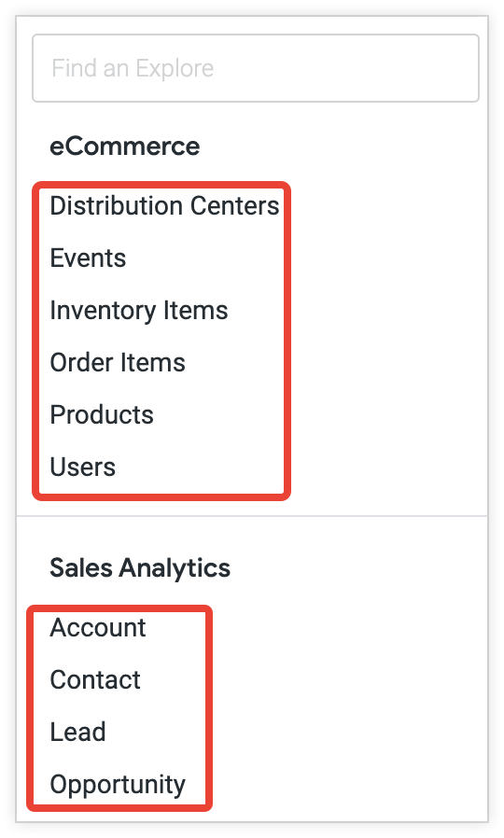Launch Events from the eCommerce section
The image size is (504, 838).
tap(88, 258)
